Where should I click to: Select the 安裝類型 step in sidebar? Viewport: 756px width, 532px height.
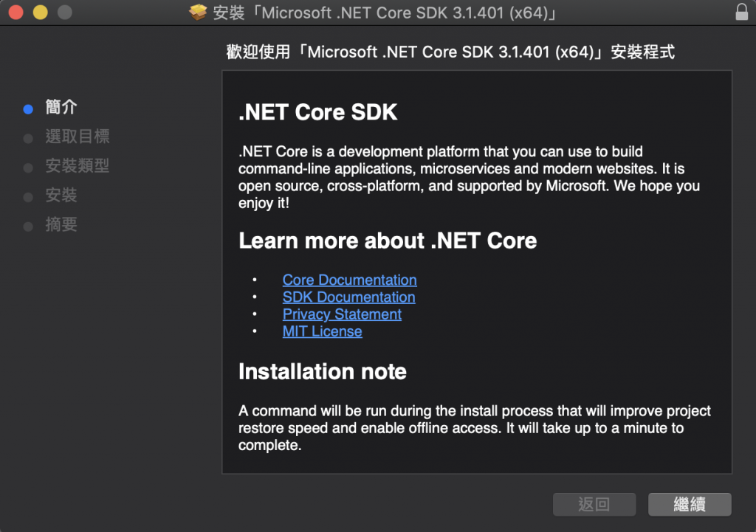pyautogui.click(x=78, y=166)
